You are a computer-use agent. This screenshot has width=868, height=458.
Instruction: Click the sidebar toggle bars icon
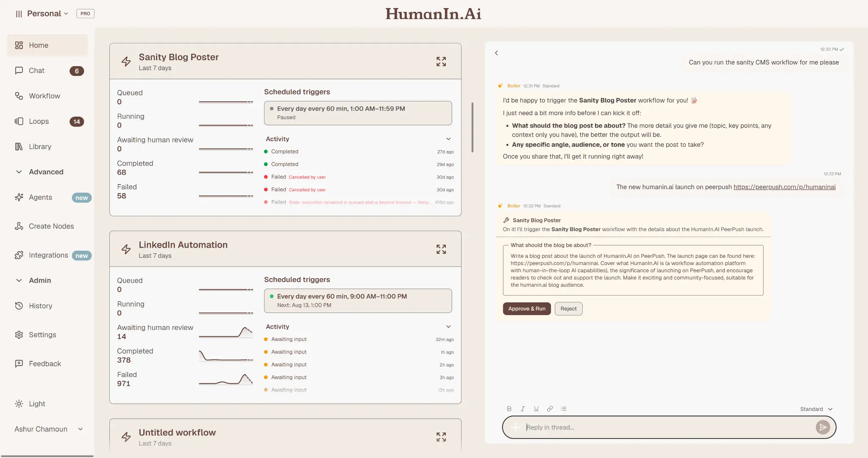click(x=19, y=14)
